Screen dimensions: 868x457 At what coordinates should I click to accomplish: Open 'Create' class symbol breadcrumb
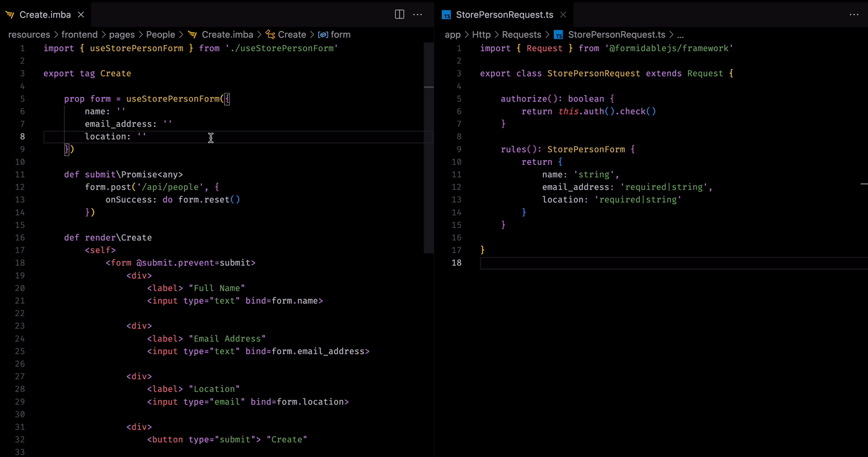(292, 34)
